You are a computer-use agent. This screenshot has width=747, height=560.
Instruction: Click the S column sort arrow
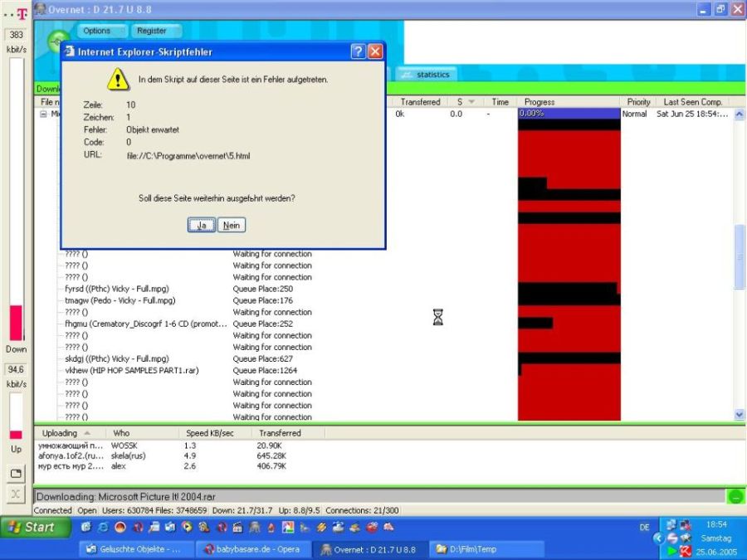click(471, 102)
